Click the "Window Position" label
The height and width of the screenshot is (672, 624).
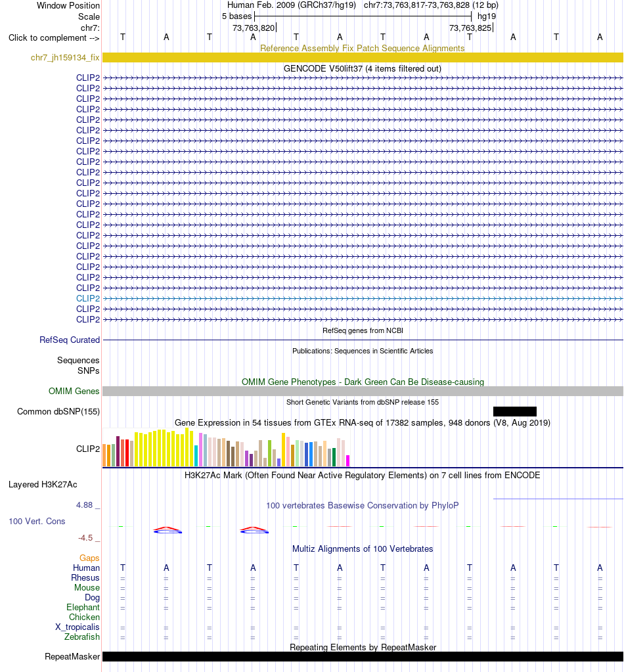tap(68, 5)
